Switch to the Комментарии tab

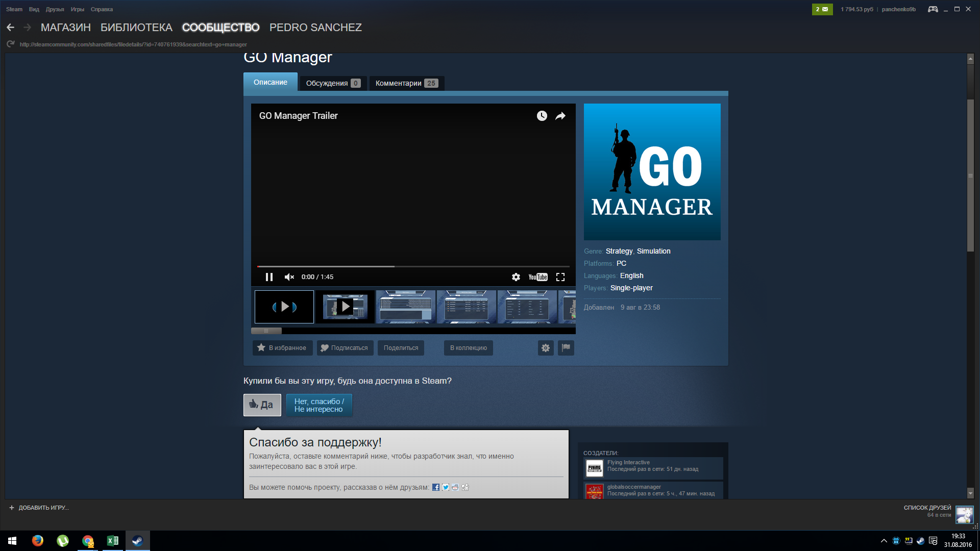407,83
